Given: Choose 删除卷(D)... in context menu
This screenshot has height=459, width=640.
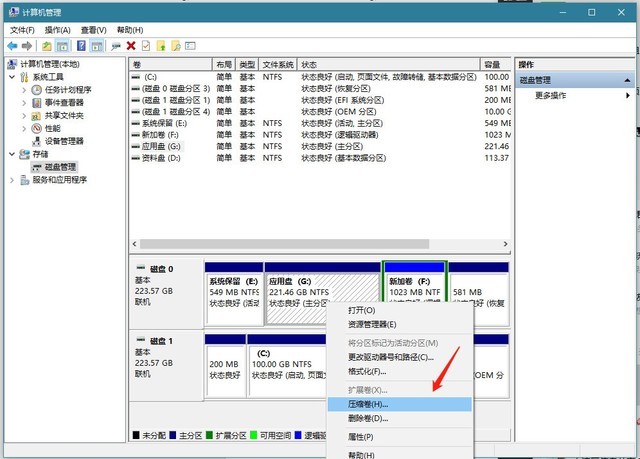Looking at the screenshot, I should (x=400, y=418).
